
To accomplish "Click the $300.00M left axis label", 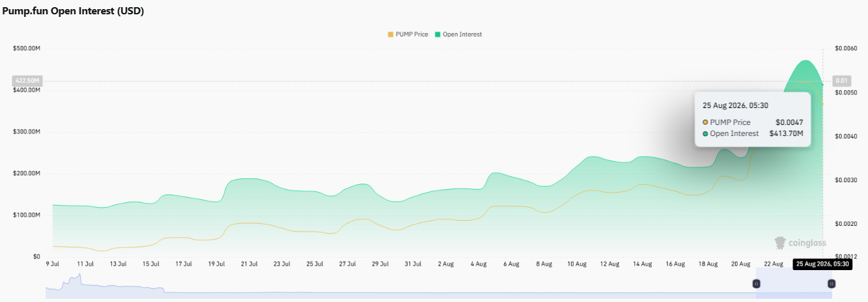I will (x=27, y=131).
